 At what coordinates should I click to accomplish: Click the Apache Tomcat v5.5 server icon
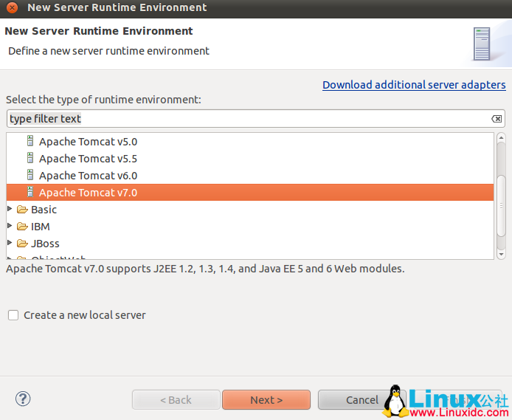[x=30, y=158]
